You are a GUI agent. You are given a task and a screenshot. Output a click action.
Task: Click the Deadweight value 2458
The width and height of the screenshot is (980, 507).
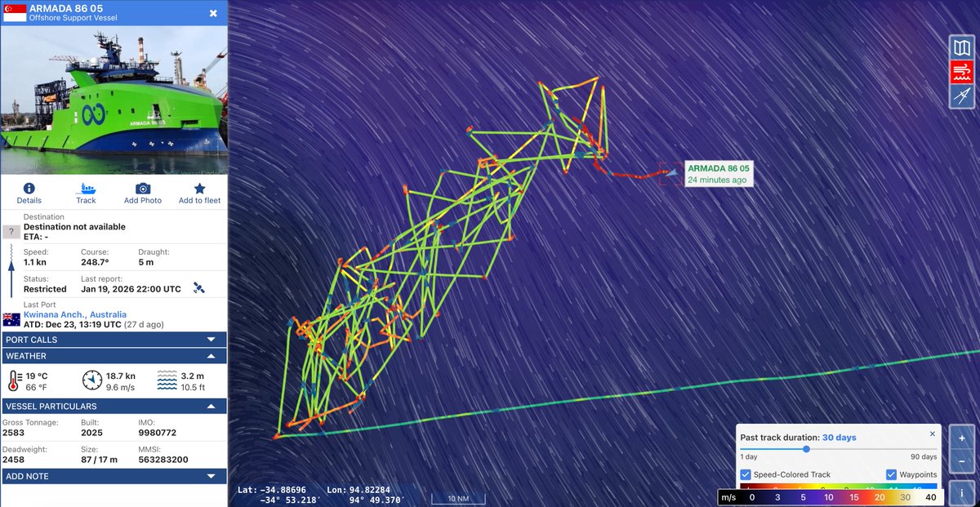[14, 460]
